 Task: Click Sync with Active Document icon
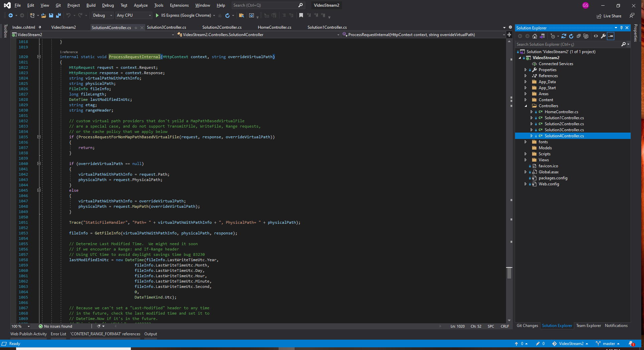pyautogui.click(x=564, y=36)
